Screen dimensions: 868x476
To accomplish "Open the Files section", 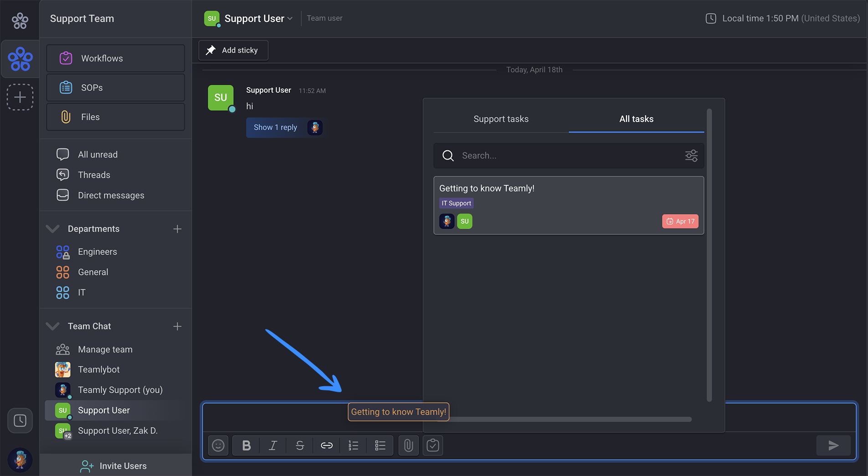I will pyautogui.click(x=115, y=117).
